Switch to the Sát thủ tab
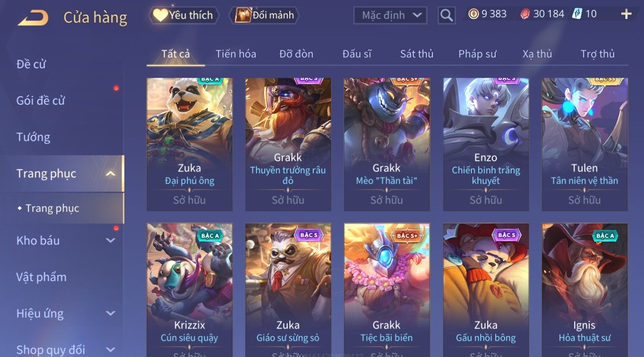 pos(417,54)
